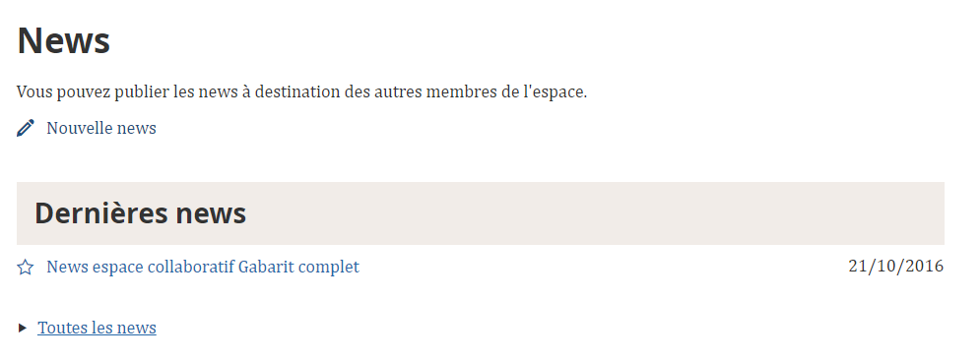Expand the triangle before Toutes les news
The height and width of the screenshot is (361, 980).
click(x=23, y=328)
